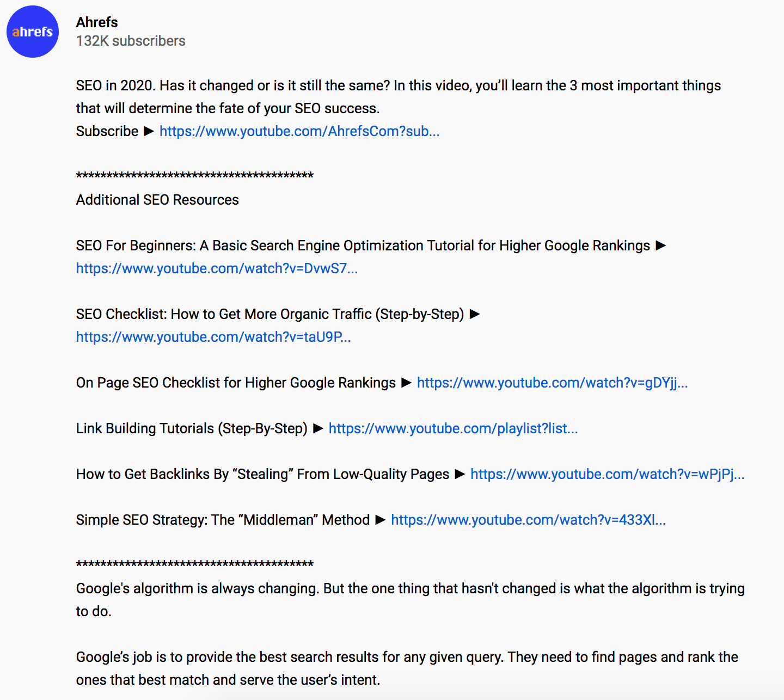Open the SEO Checklist video link

coord(213,337)
